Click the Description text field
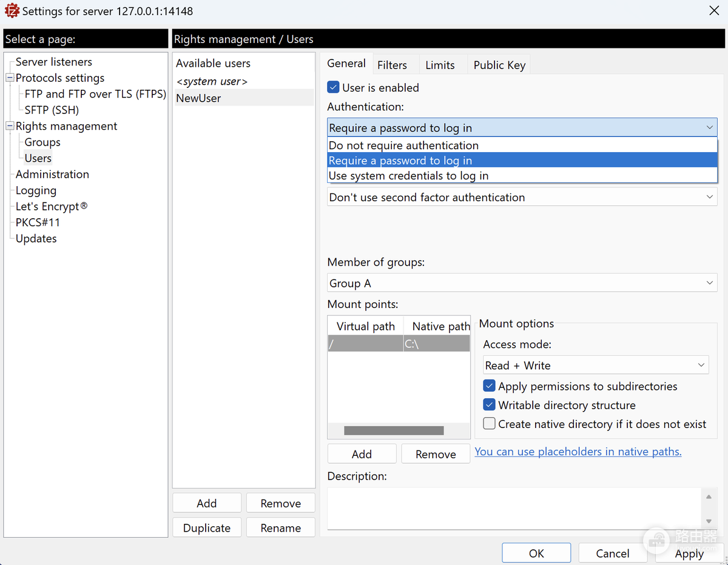Viewport: 728px width, 565px height. [x=514, y=509]
